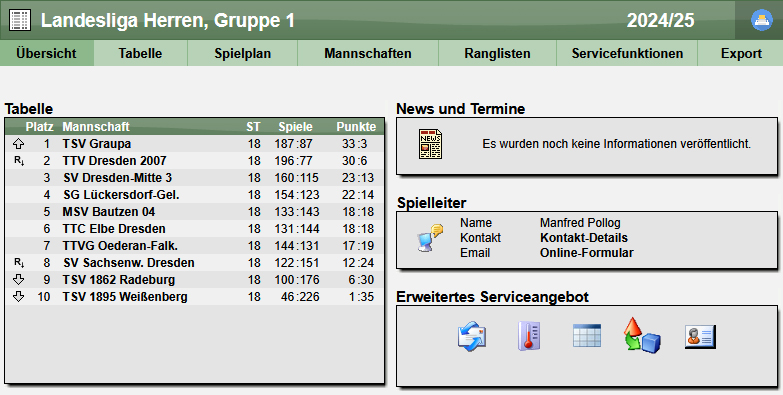Click the ST column header
The height and width of the screenshot is (395, 783).
coord(253,127)
